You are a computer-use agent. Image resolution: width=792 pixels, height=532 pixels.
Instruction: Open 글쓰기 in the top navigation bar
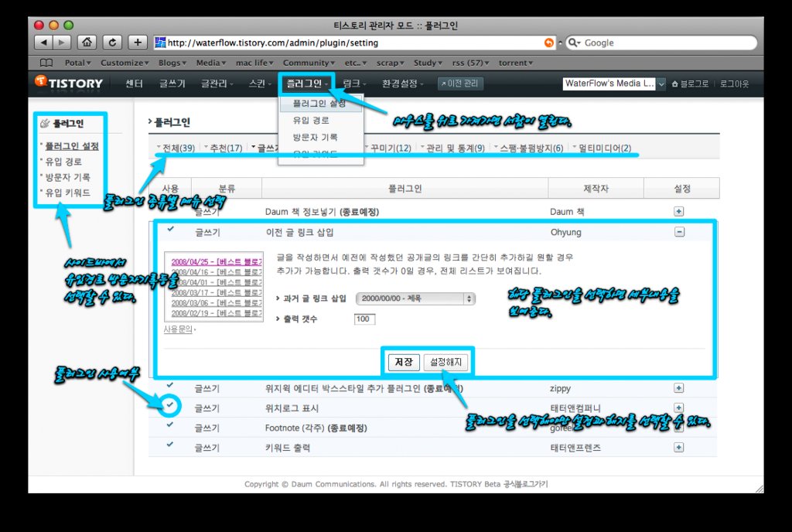(x=172, y=84)
